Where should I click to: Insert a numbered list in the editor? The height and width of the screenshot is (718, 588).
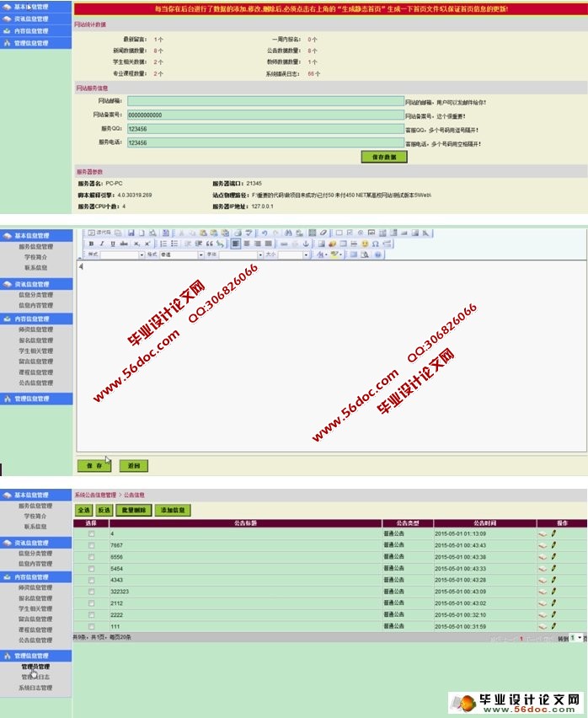163,244
